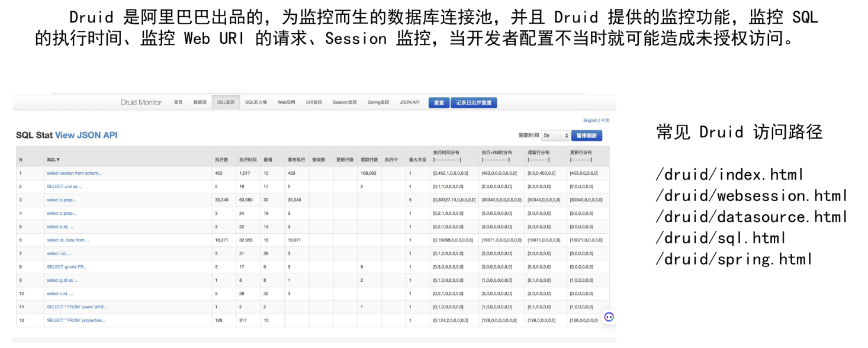868x348 pixels.
Task: Switch to Session监控 tab
Action: point(345,102)
